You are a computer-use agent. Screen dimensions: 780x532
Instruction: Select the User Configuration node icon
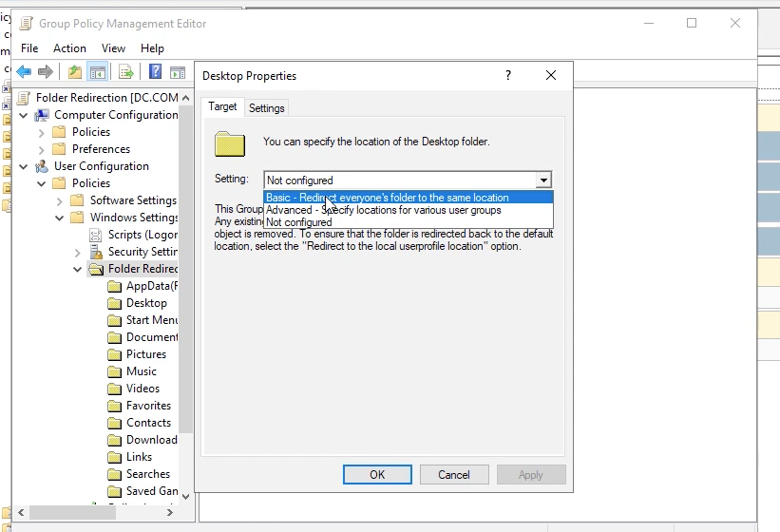click(x=42, y=166)
